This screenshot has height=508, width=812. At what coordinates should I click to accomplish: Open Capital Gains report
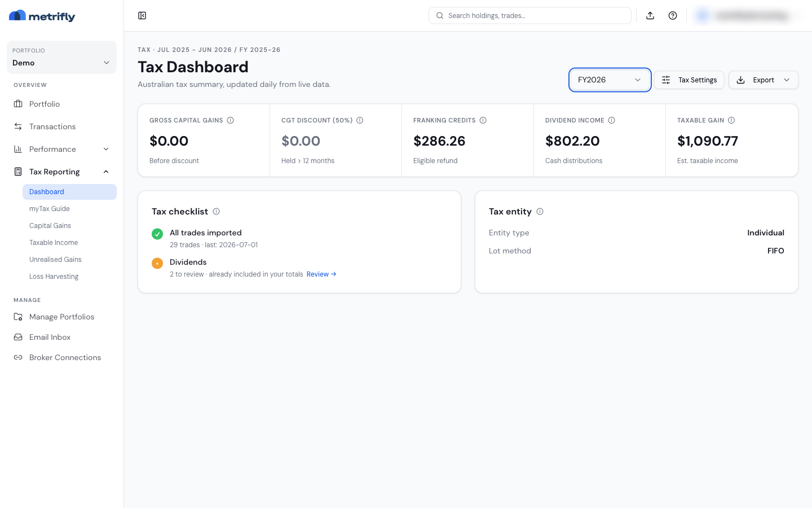tap(69, 226)
